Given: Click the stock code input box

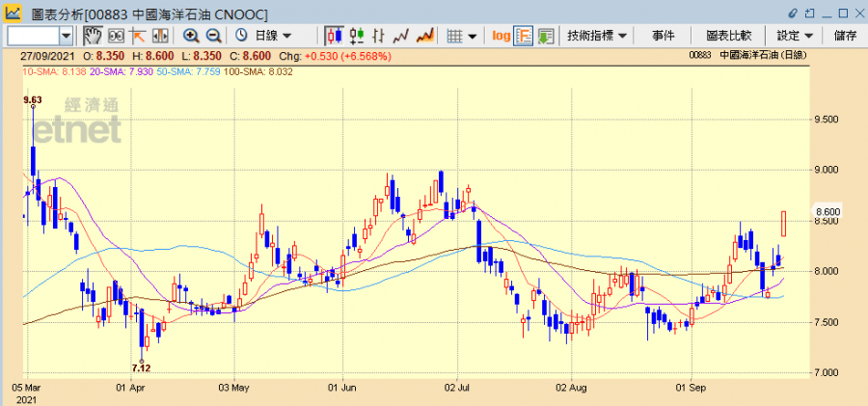Looking at the screenshot, I should [33, 36].
